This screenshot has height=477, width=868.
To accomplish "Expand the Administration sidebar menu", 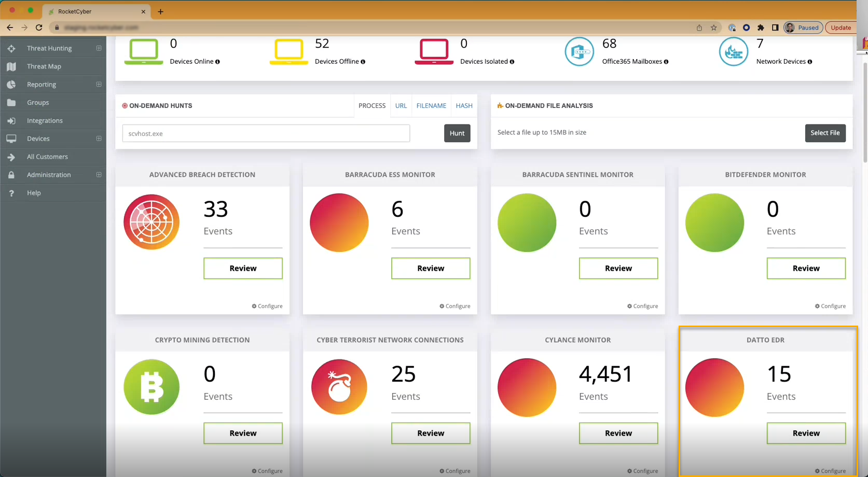I will click(99, 175).
